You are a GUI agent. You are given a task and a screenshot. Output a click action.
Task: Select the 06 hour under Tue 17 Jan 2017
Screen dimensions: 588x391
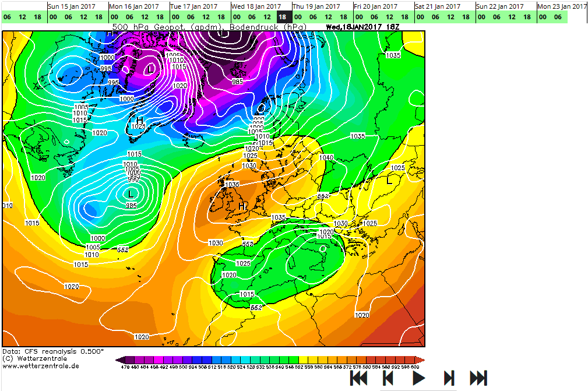click(191, 17)
